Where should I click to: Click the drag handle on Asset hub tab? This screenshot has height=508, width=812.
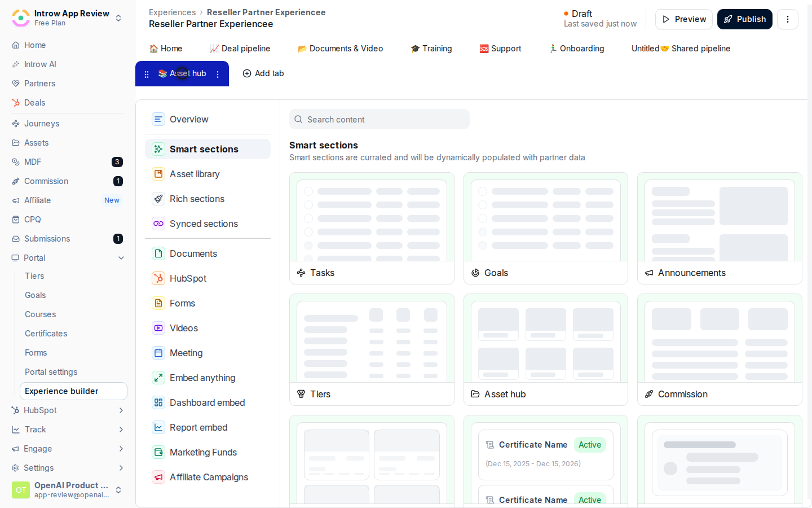click(147, 74)
